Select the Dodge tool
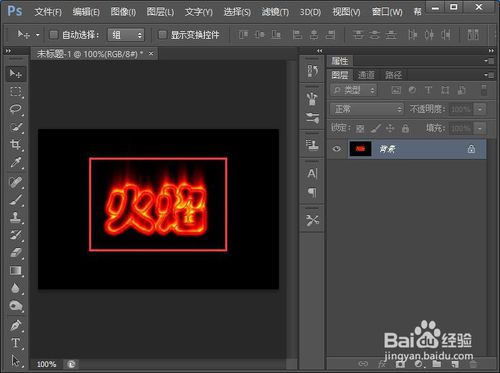Screen dimensions: 500x373 [15, 306]
